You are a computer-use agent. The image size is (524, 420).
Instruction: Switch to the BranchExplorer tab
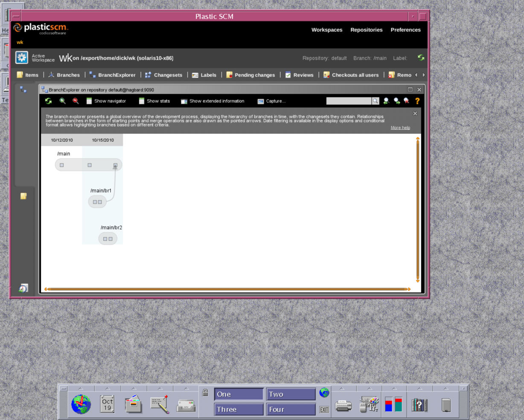pos(112,75)
